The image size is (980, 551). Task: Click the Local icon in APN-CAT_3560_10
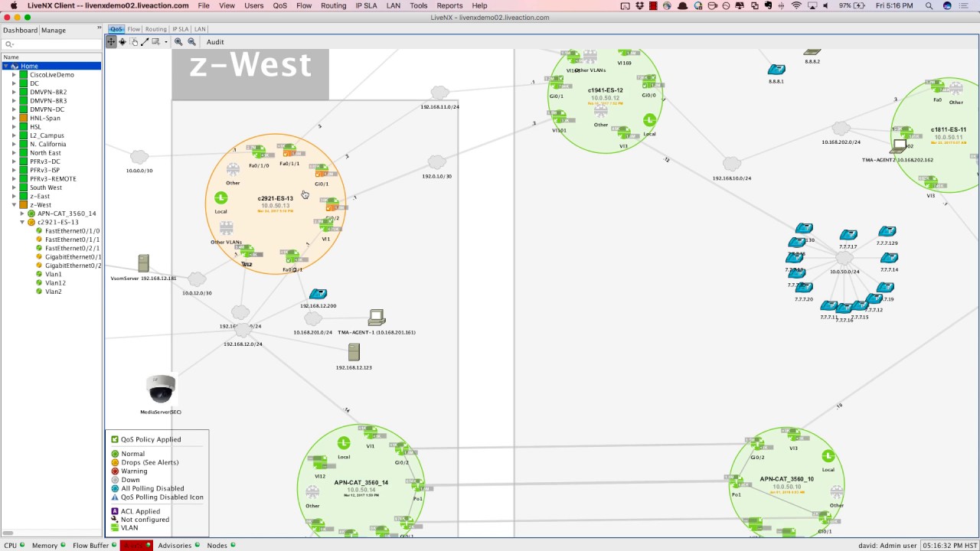pyautogui.click(x=828, y=456)
